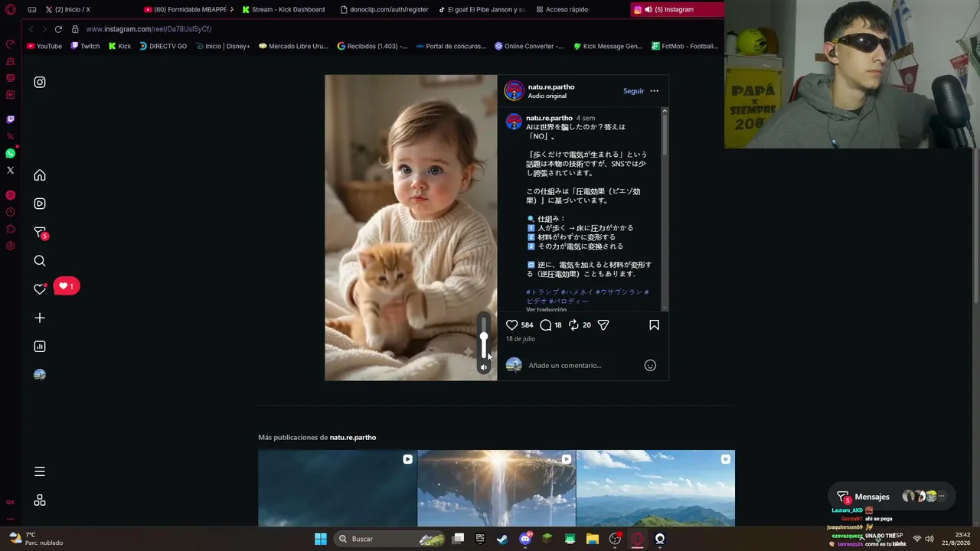Share the reel with the send icon
This screenshot has width=980, height=551.
click(x=603, y=325)
